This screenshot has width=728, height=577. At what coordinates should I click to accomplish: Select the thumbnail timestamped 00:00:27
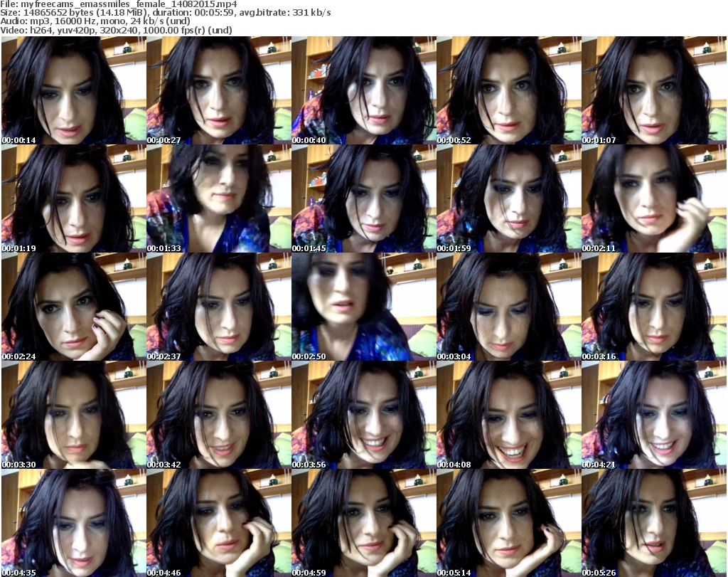tap(219, 90)
